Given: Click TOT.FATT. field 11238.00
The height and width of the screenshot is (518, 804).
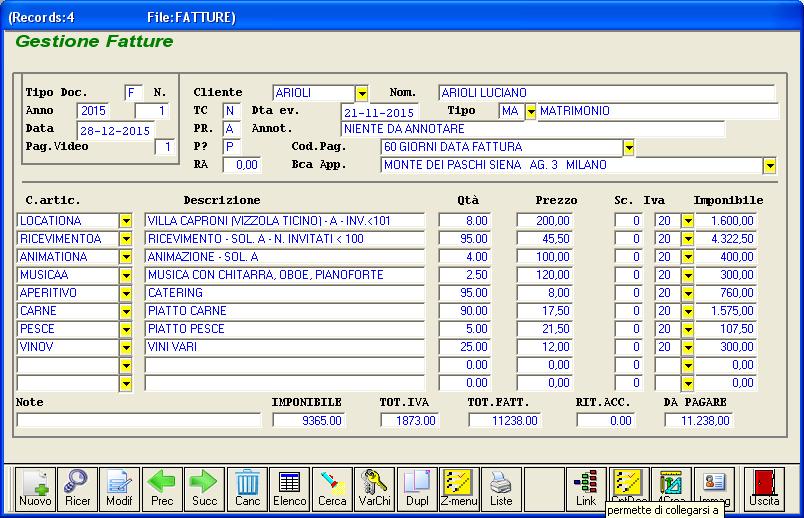Looking at the screenshot, I should pyautogui.click(x=505, y=421).
